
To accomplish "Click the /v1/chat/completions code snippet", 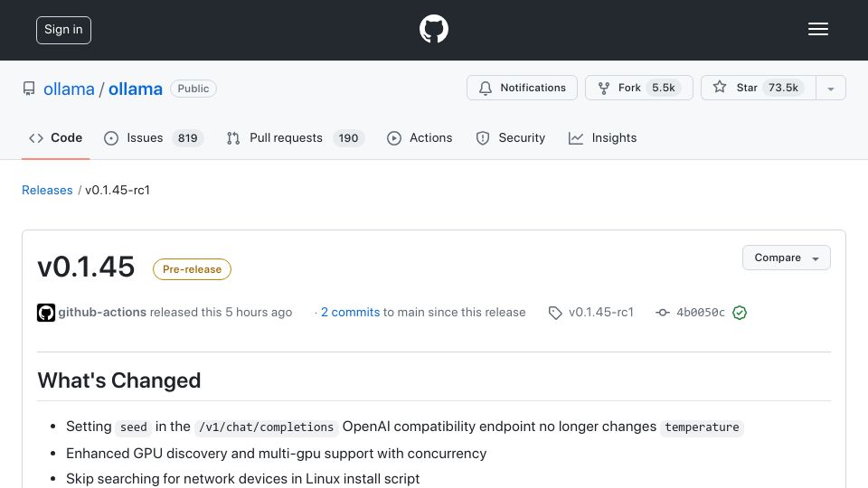I will [x=266, y=427].
